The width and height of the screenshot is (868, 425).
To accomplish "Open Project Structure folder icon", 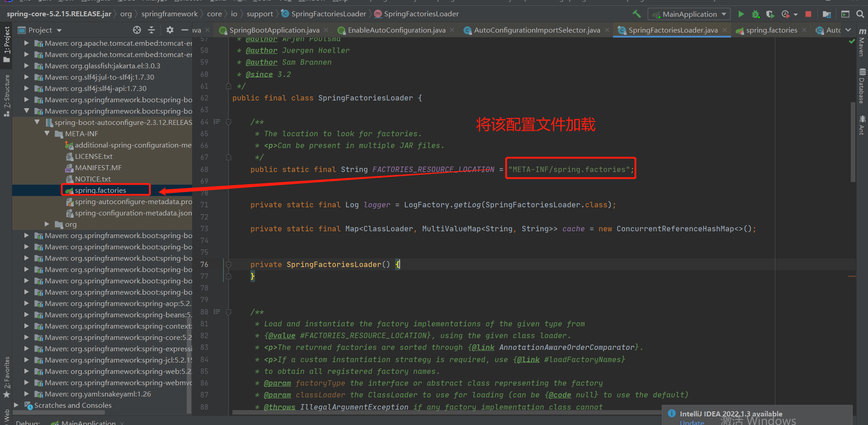I will tap(827, 14).
